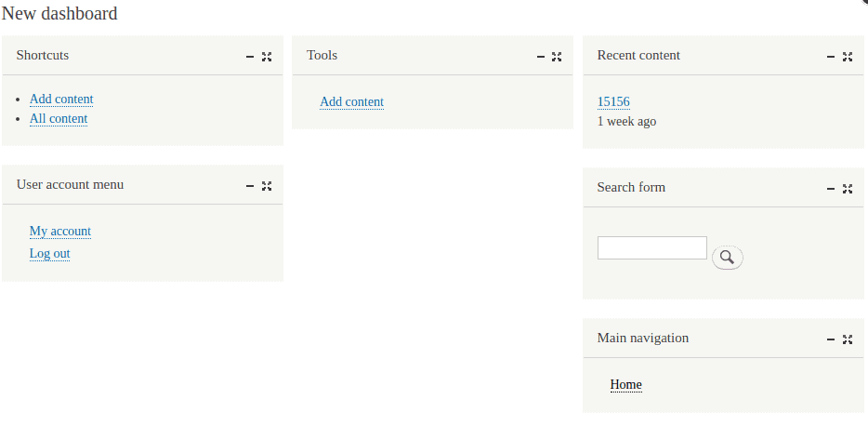Click the '1 week ago' timestamp

(x=626, y=122)
